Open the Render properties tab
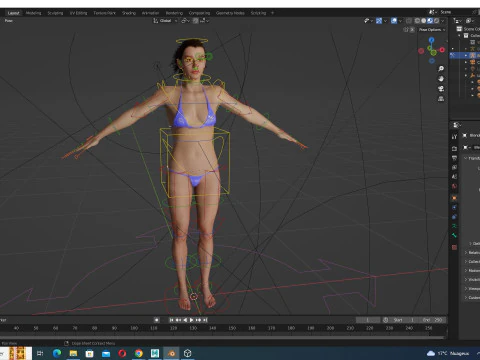This screenshot has height=360, width=480. click(x=454, y=148)
